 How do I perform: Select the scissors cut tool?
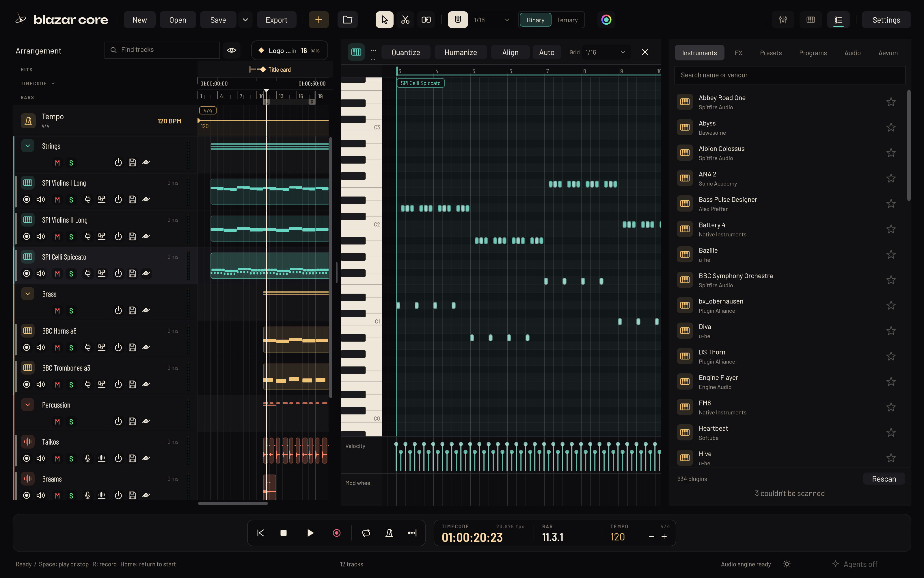coord(405,20)
